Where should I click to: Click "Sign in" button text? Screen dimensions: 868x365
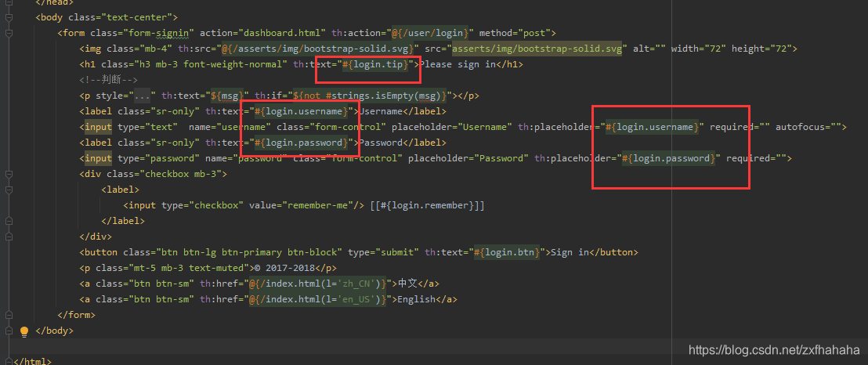coord(570,252)
